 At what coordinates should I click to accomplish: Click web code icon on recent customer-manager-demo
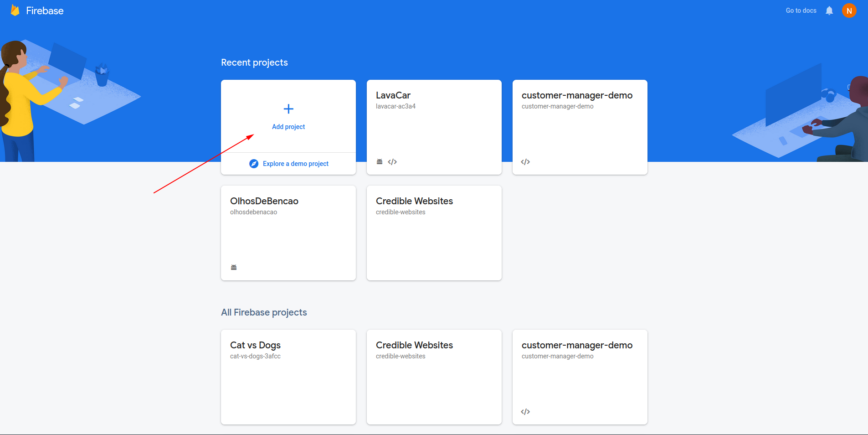tap(525, 162)
